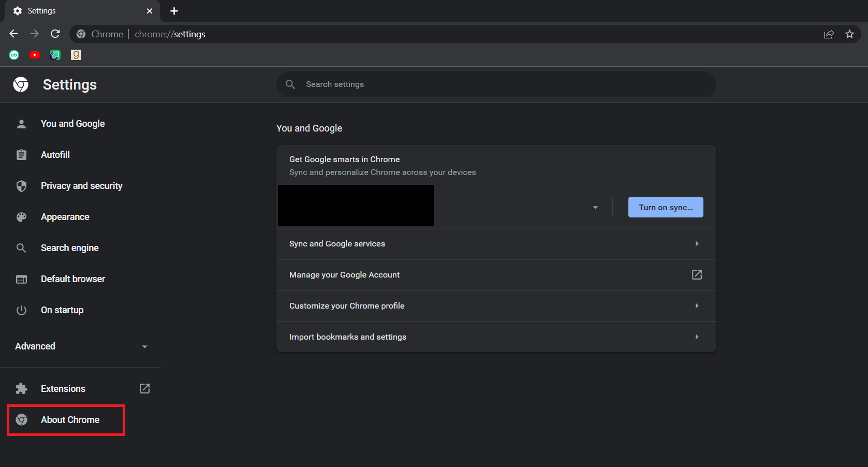Screen dimensions: 868x467
Task: Open Import bookmarks and settings row
Action: pos(496,337)
